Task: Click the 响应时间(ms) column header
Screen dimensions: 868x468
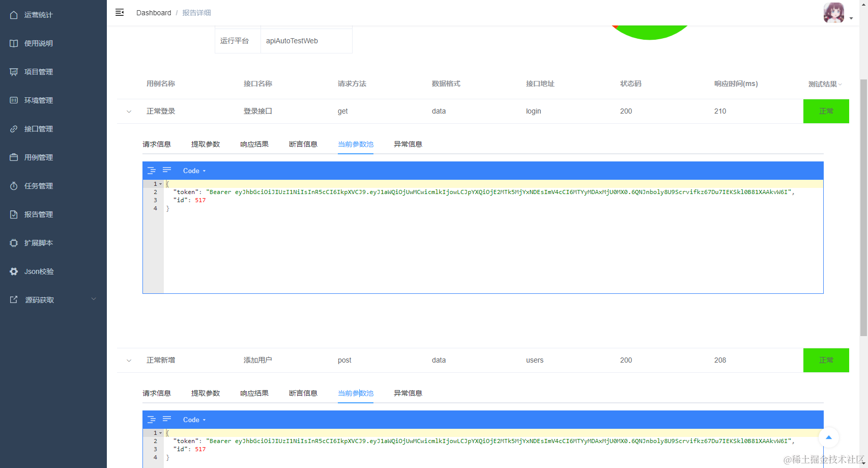Action: click(x=736, y=84)
